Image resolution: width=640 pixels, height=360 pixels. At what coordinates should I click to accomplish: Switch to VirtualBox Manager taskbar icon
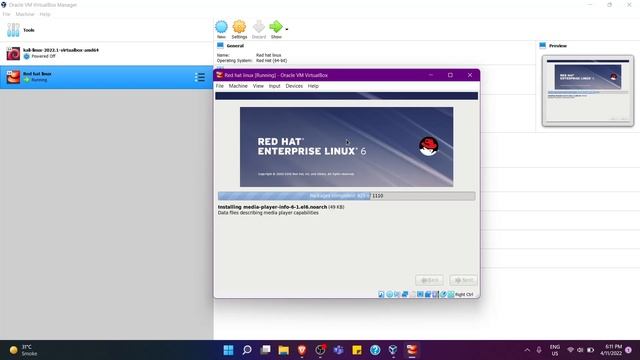pos(393,350)
